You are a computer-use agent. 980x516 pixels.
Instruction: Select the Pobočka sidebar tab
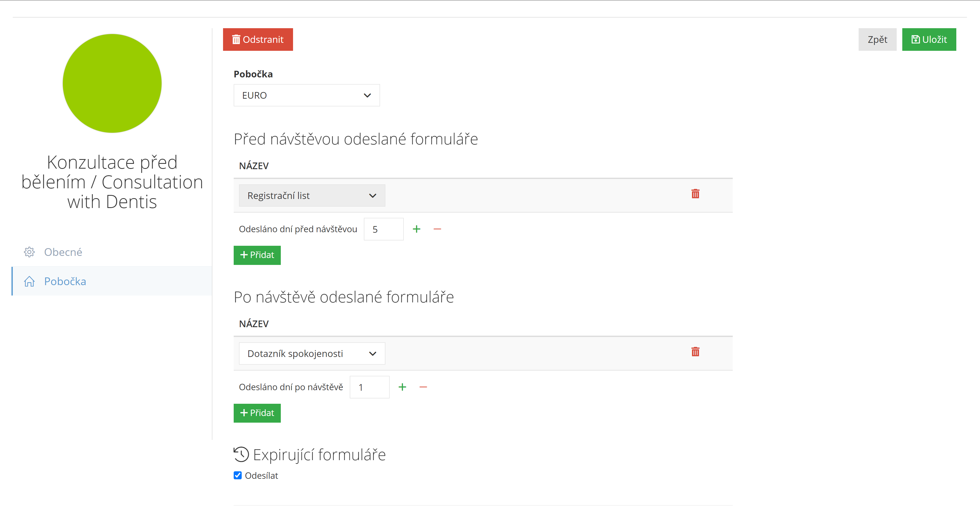pyautogui.click(x=65, y=281)
